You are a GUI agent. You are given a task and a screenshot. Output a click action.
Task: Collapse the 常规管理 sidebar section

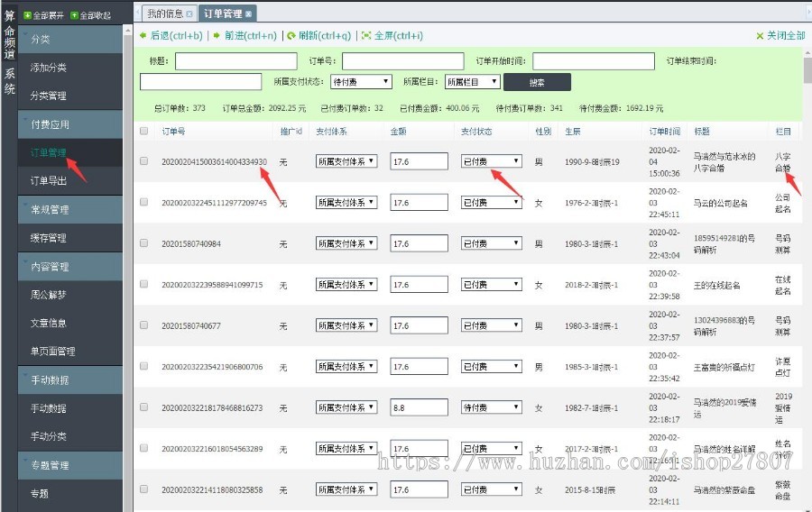tap(70, 209)
